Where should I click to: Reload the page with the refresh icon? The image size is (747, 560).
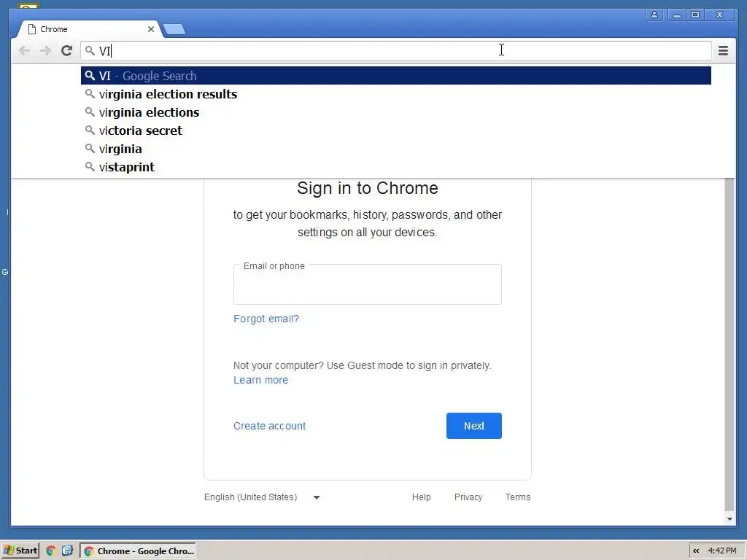(66, 50)
